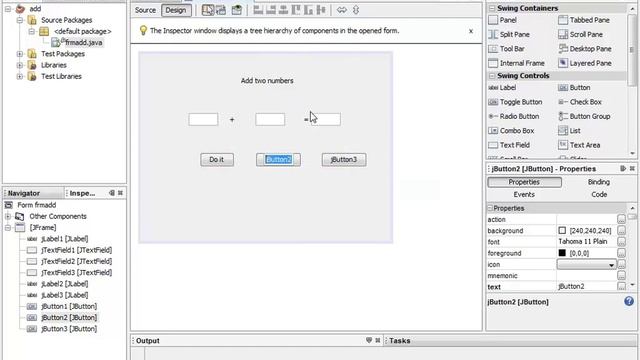Image resolution: width=640 pixels, height=360 pixels.
Task: Expand Other Components in the Inspector
Action: click(8, 216)
